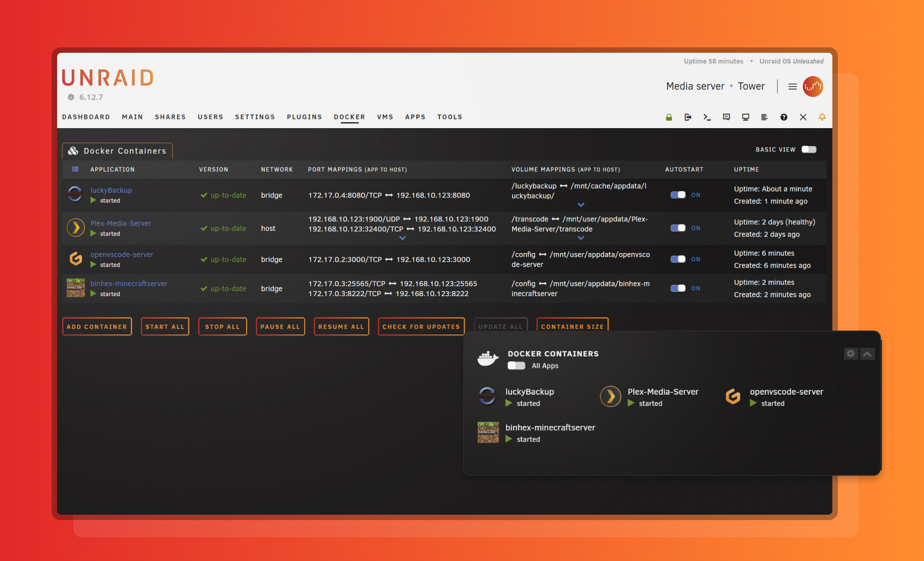Image resolution: width=924 pixels, height=561 pixels.
Task: Collapse the Docker Containers widget
Action: pos(867,354)
